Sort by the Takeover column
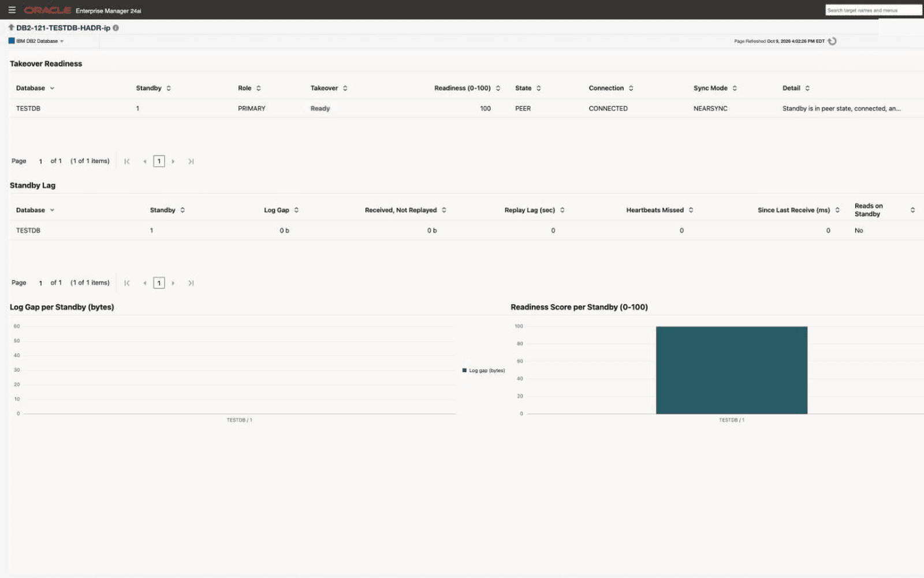 point(345,88)
